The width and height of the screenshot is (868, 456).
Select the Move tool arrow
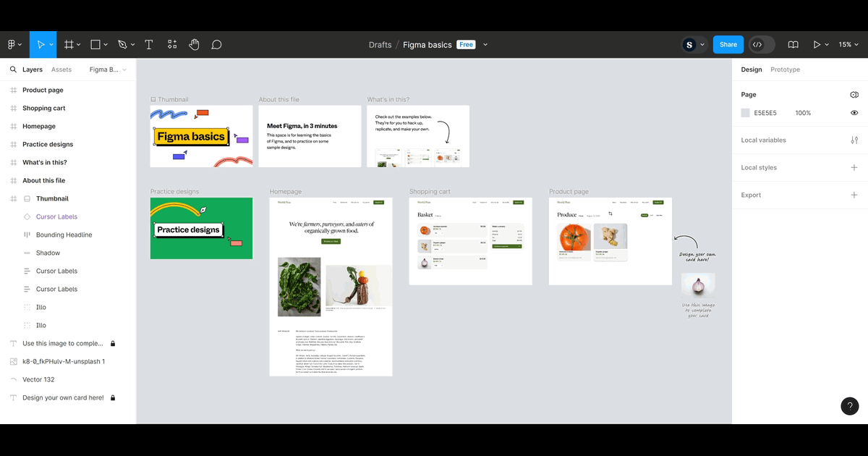(x=41, y=44)
